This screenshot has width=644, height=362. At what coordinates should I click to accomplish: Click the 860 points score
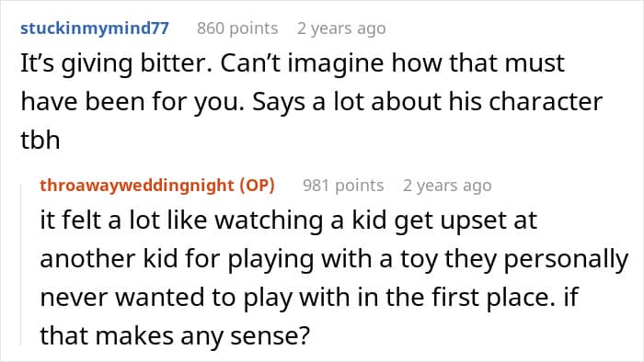tap(237, 28)
